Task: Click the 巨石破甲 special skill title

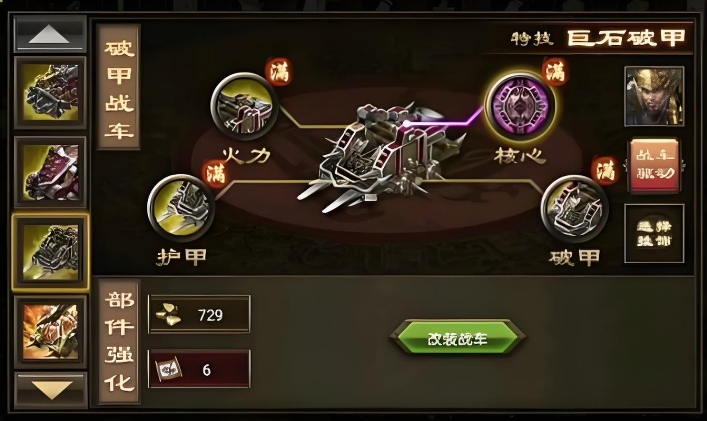Action: click(626, 38)
